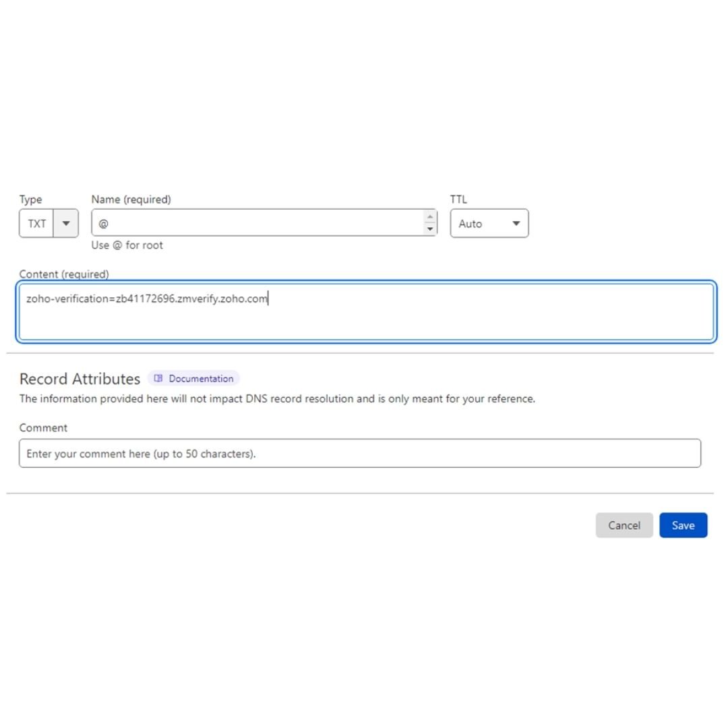Viewport: 728px width, 728px height.
Task: Click the up stepper arrow on Name field
Action: pyautogui.click(x=430, y=218)
